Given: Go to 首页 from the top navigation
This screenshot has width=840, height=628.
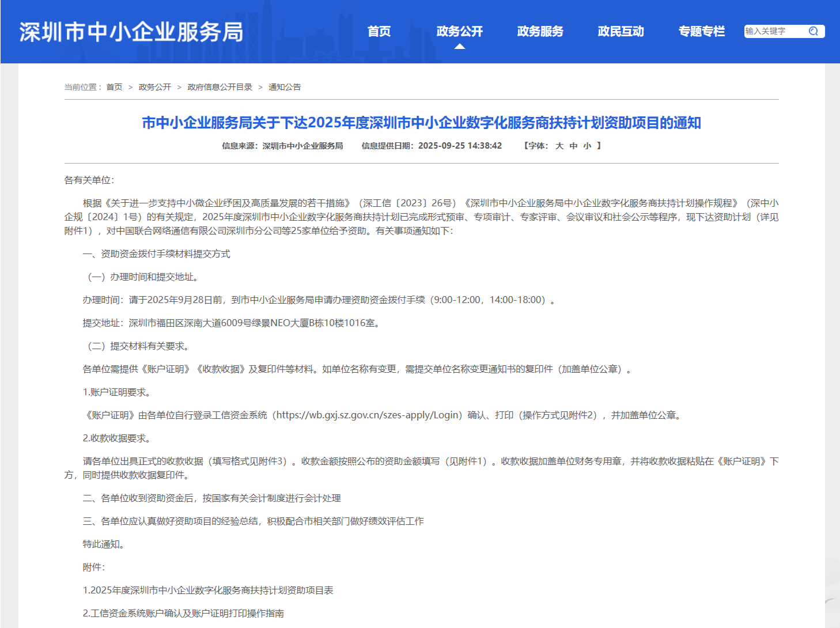Looking at the screenshot, I should [379, 32].
